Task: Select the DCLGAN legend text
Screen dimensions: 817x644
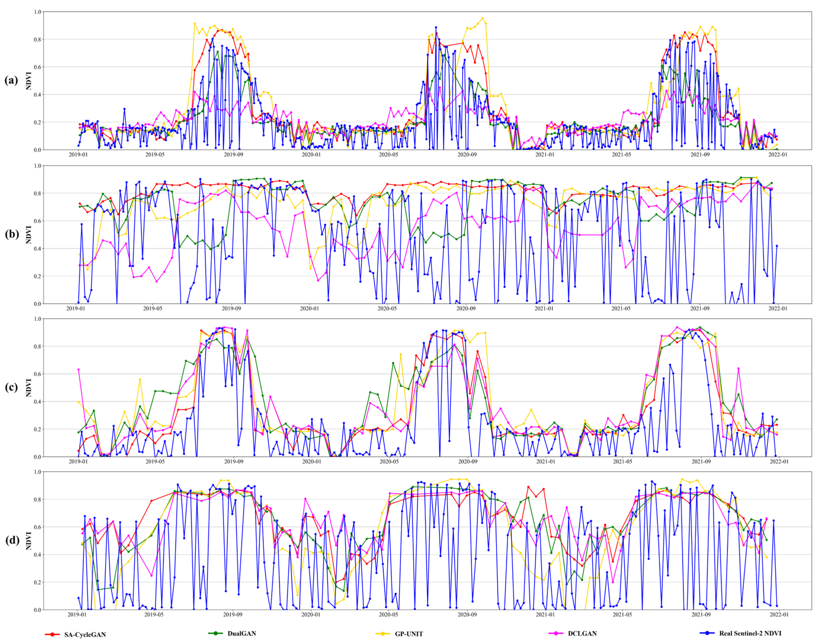Action: point(582,633)
